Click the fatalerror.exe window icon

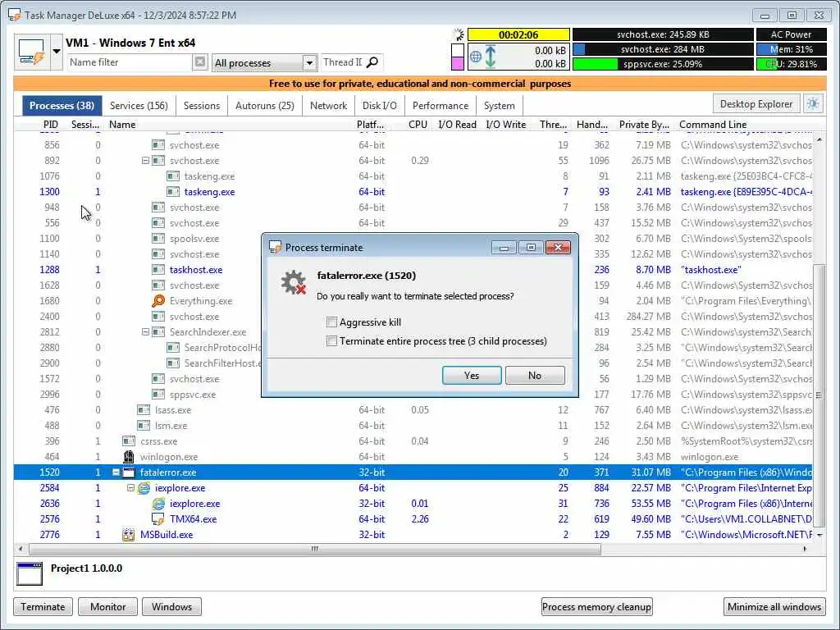coord(129,472)
